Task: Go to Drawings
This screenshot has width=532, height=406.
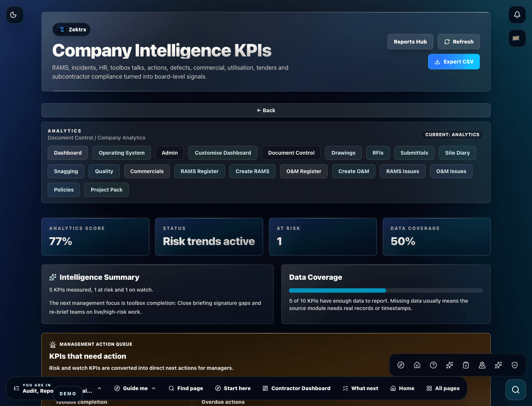Action: (x=343, y=153)
